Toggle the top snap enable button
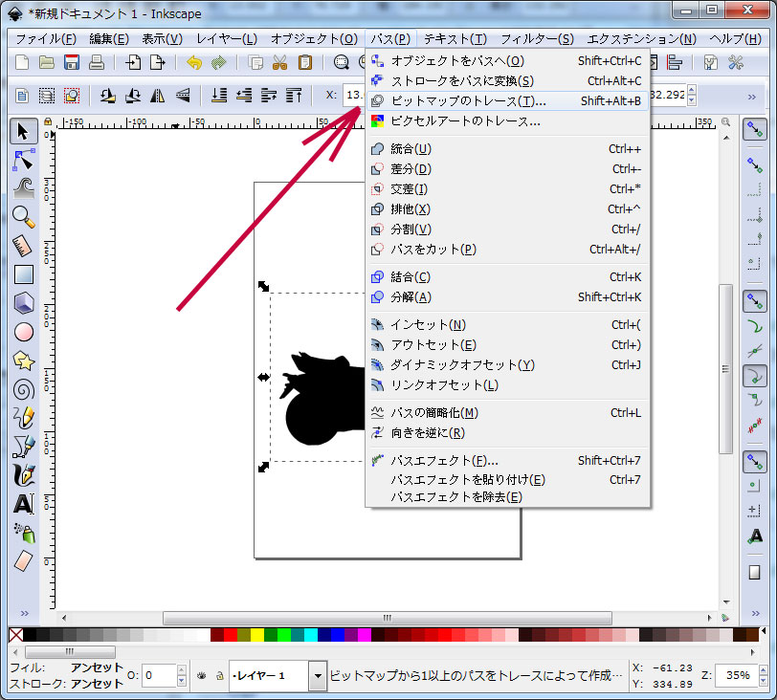The image size is (777, 700). click(755, 129)
